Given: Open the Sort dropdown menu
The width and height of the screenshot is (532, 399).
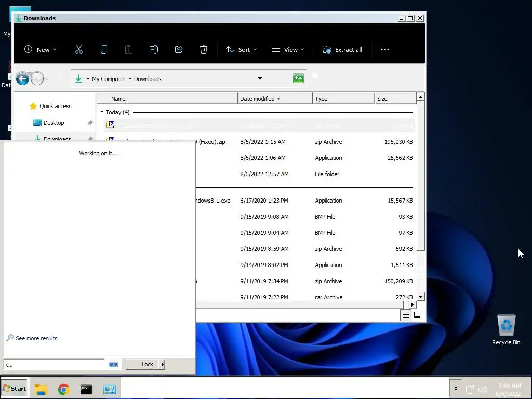Looking at the screenshot, I should tap(241, 49).
